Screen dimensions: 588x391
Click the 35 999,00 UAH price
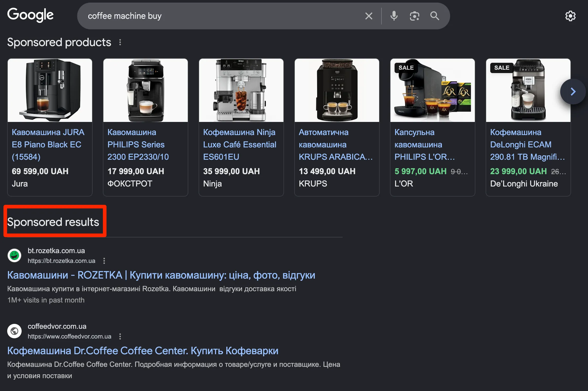coord(231,171)
